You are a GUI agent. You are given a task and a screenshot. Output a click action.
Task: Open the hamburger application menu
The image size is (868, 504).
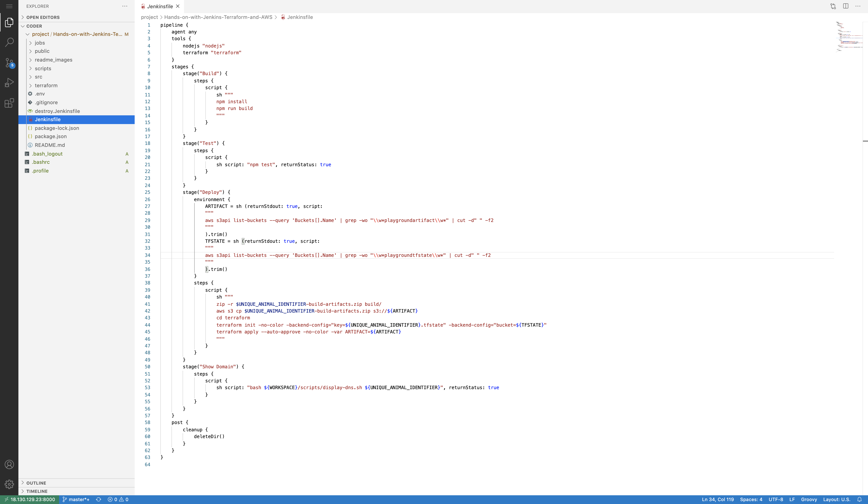coord(9,6)
